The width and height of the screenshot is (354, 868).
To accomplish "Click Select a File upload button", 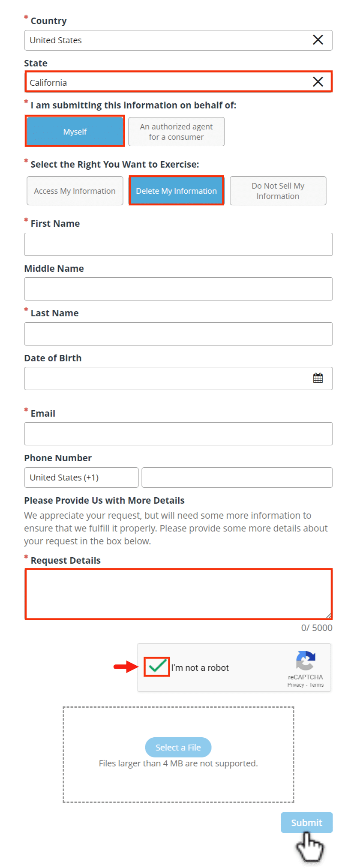I will click(178, 748).
